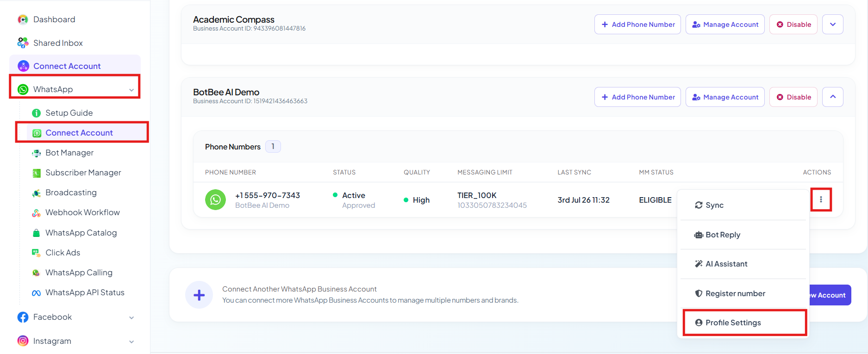
Task: Open Click Ads in the sidebar
Action: click(x=62, y=253)
